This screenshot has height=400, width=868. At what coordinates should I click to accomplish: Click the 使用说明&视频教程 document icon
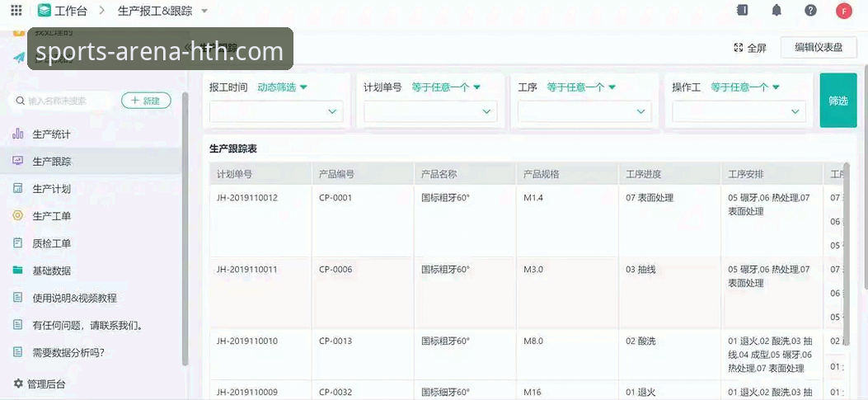coord(17,298)
